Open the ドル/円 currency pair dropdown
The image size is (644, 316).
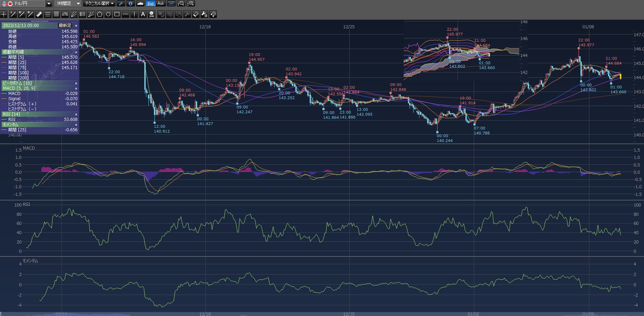click(49, 3)
